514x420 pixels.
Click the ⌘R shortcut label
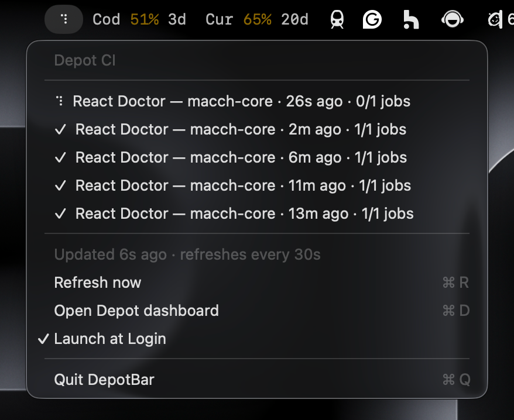(455, 283)
